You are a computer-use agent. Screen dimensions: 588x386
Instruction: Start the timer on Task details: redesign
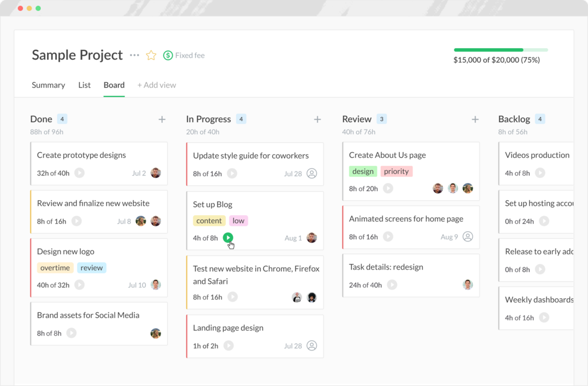391,284
